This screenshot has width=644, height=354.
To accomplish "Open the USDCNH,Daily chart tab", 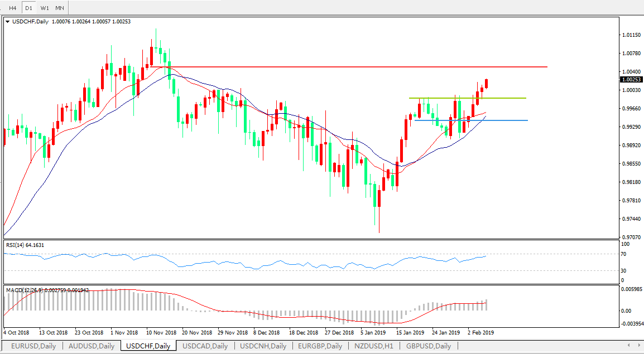I will [263, 346].
